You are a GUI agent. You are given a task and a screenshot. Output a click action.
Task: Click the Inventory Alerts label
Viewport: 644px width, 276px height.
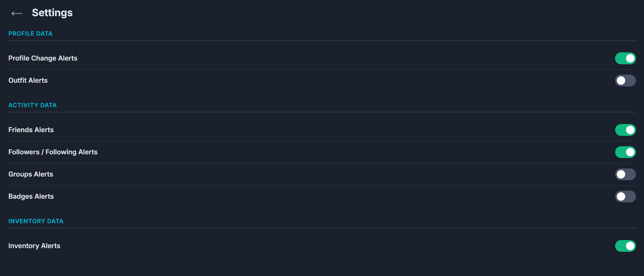point(34,246)
